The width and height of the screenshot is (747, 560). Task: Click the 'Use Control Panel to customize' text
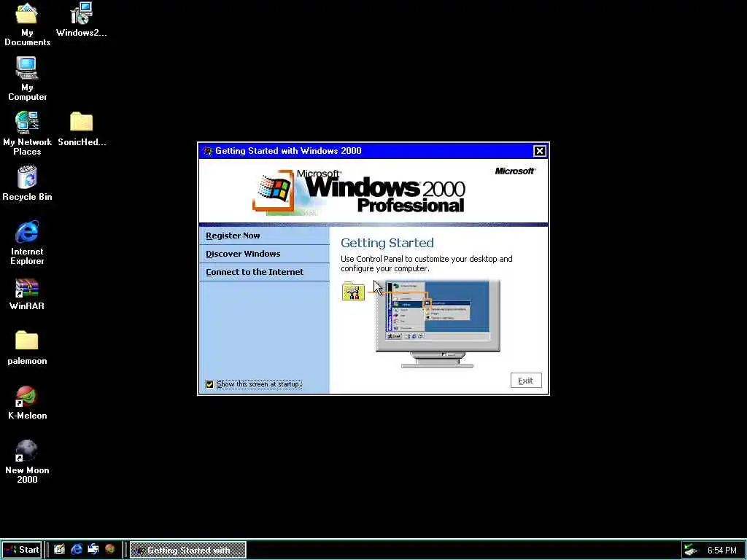pyautogui.click(x=426, y=263)
